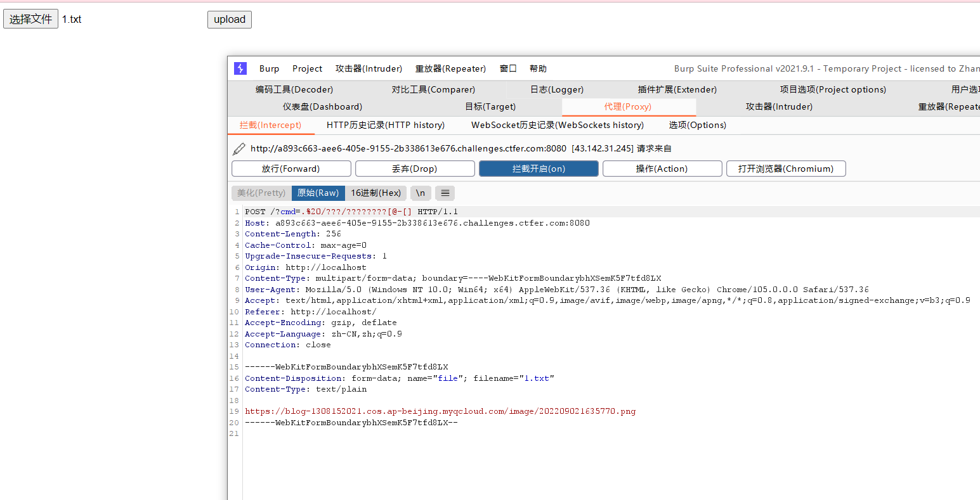
Task: Click the 1.txt selected file name
Action: click(72, 19)
